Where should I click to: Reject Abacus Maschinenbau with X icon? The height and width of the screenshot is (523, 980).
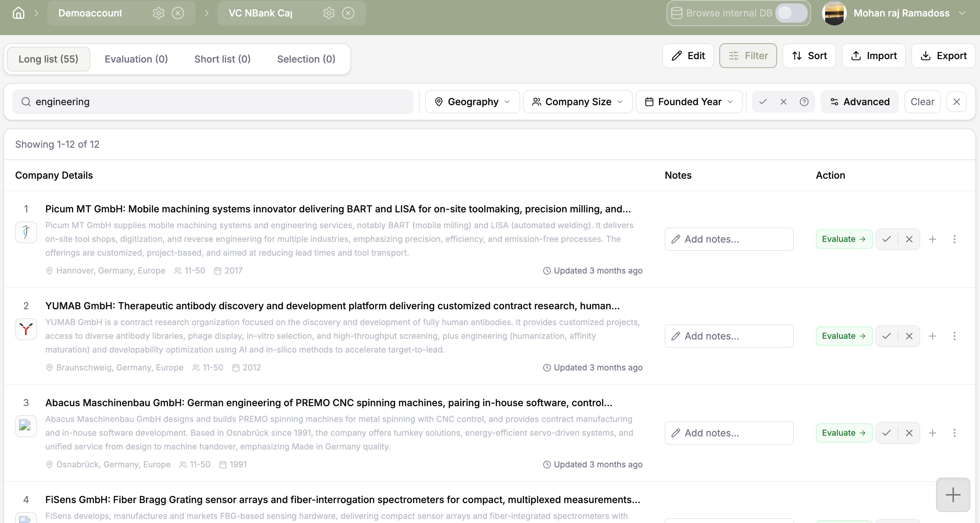909,433
